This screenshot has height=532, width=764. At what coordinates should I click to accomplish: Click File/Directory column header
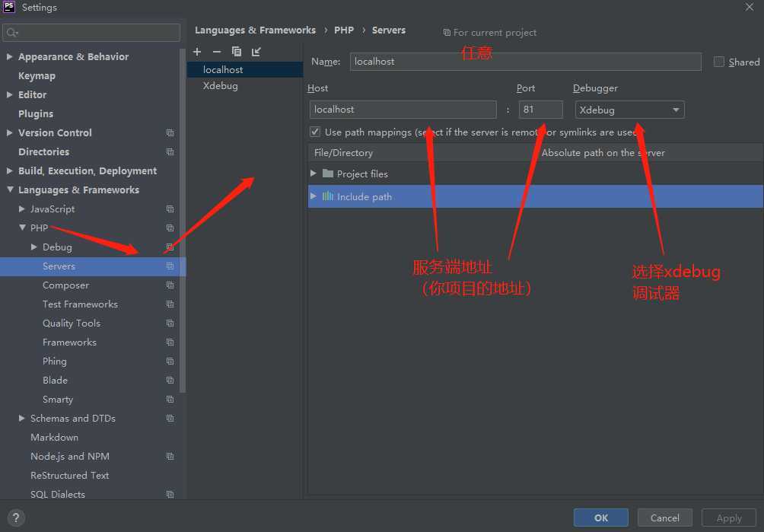tap(343, 152)
